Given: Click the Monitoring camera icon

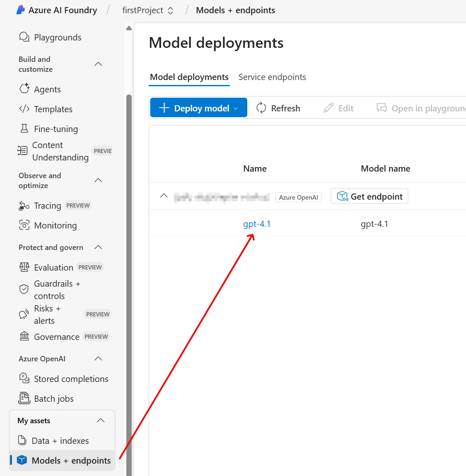Looking at the screenshot, I should pyautogui.click(x=24, y=225).
